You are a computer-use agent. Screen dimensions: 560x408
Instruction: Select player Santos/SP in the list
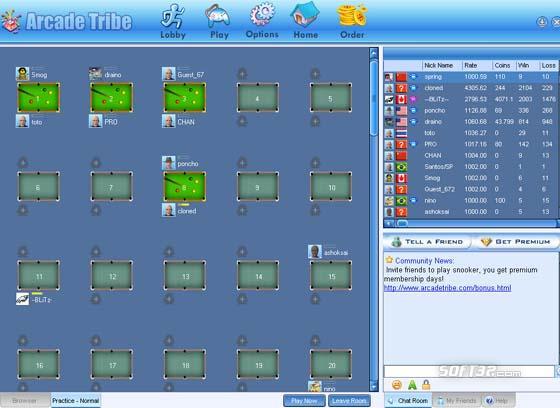point(471,166)
